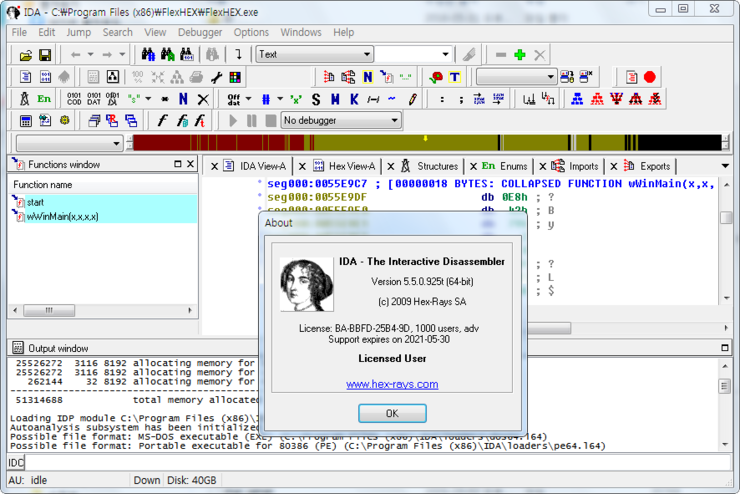This screenshot has height=494, width=740.
Task: Click the yellow marker on navigation band
Action: coord(425,138)
